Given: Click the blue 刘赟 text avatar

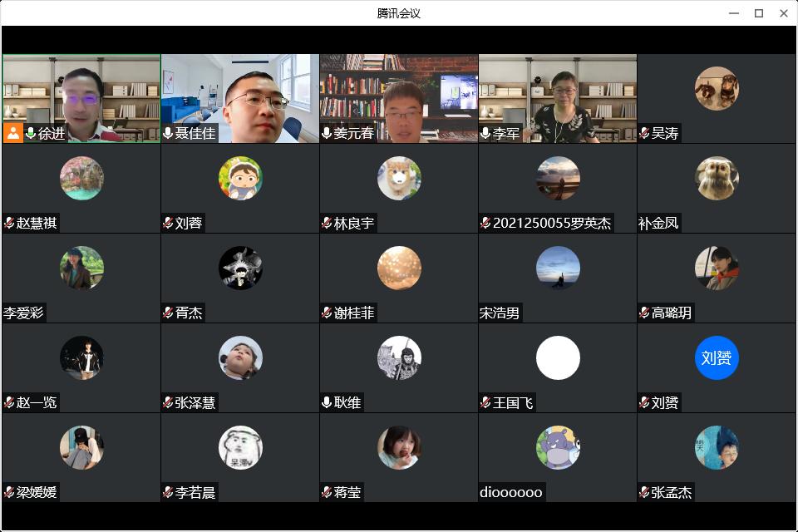Looking at the screenshot, I should [x=717, y=357].
